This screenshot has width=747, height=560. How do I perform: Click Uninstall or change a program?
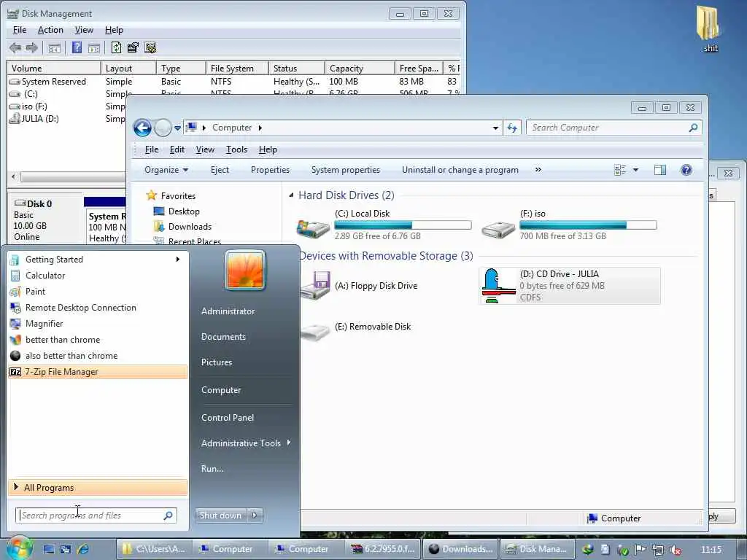pyautogui.click(x=460, y=170)
